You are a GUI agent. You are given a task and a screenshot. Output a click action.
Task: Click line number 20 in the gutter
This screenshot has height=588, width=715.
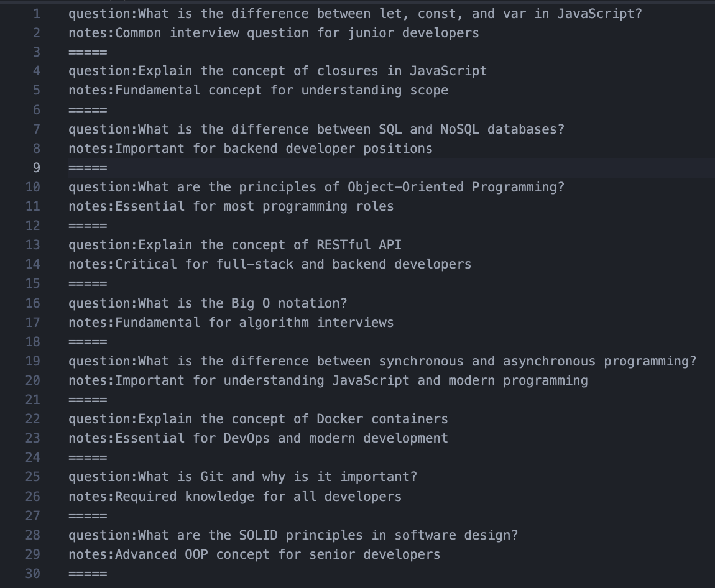pyautogui.click(x=32, y=380)
